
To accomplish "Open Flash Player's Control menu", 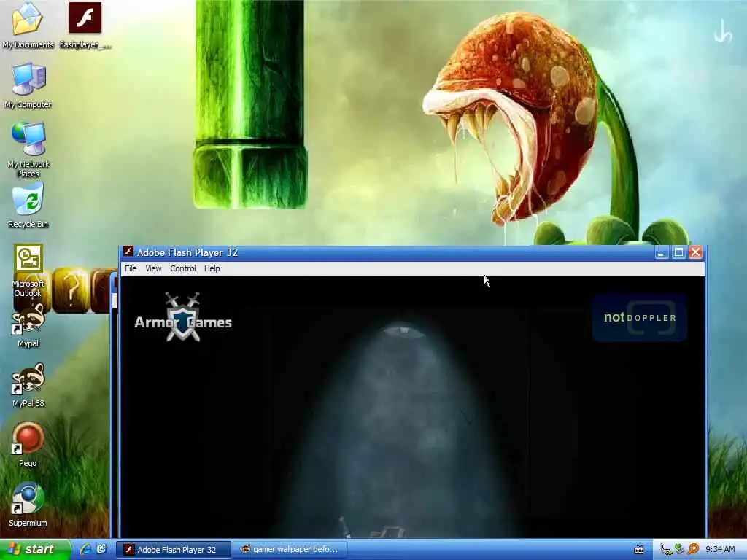I will click(x=183, y=268).
